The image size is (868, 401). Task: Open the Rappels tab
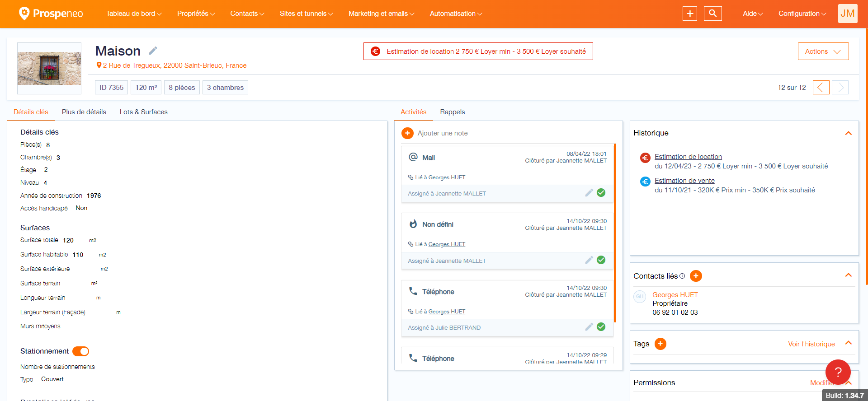coord(452,112)
